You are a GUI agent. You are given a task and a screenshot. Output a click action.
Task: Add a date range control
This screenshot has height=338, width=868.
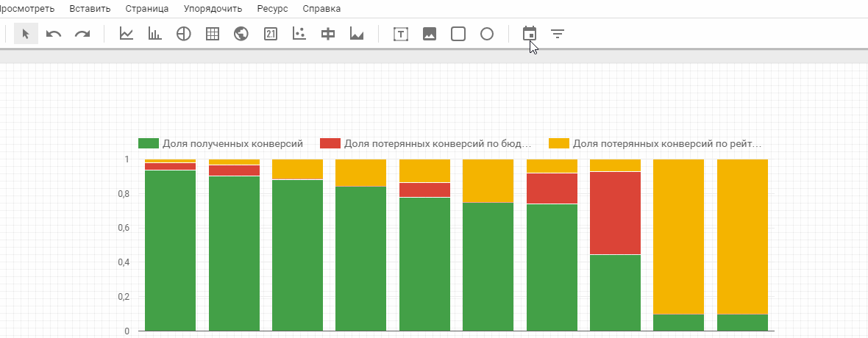(x=530, y=33)
